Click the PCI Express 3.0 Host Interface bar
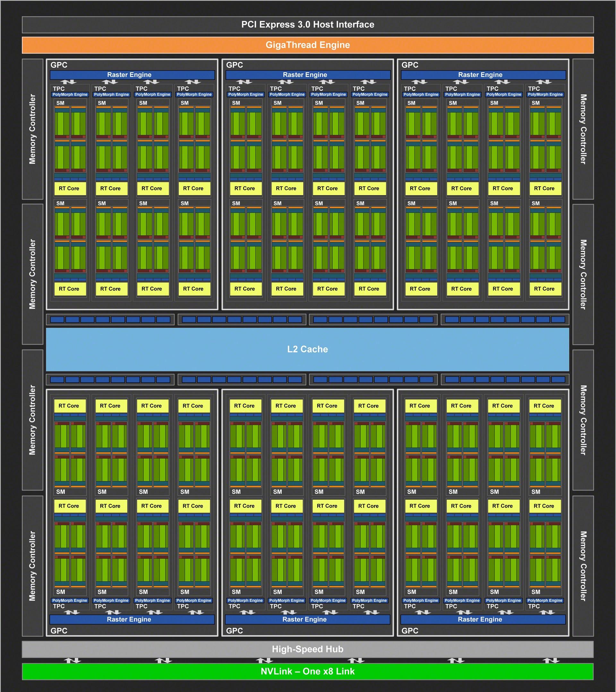The width and height of the screenshot is (616, 692). pos(307,24)
